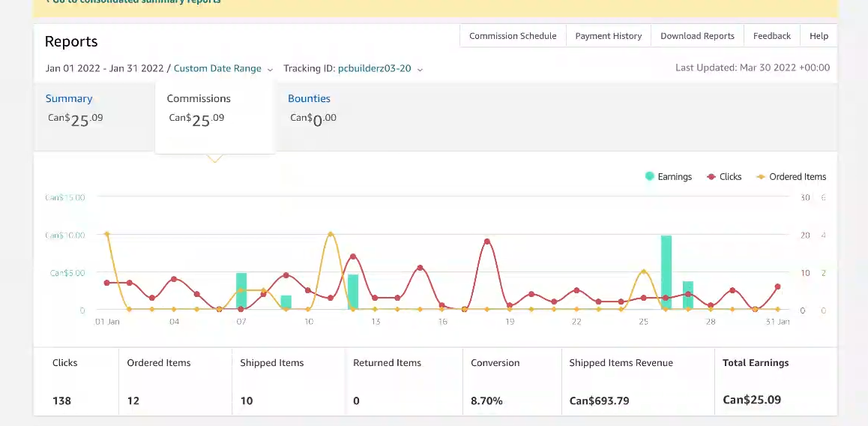Image resolution: width=868 pixels, height=426 pixels.
Task: Click the yellow ordered items peak near Jan 11
Action: pos(331,234)
